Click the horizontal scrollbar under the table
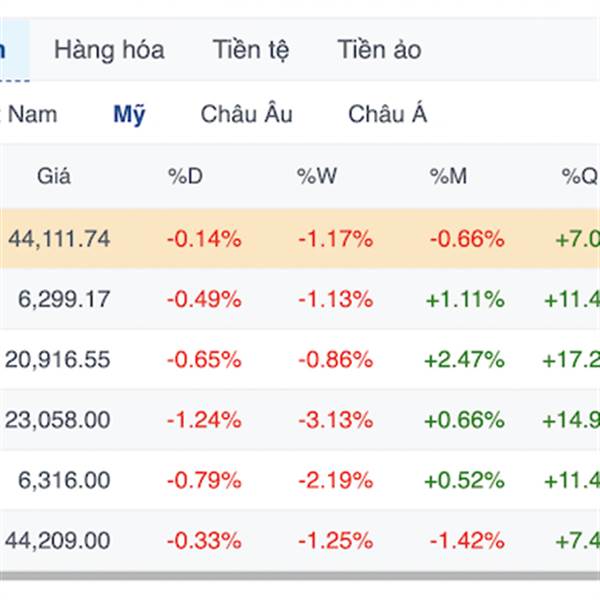 coord(300,576)
